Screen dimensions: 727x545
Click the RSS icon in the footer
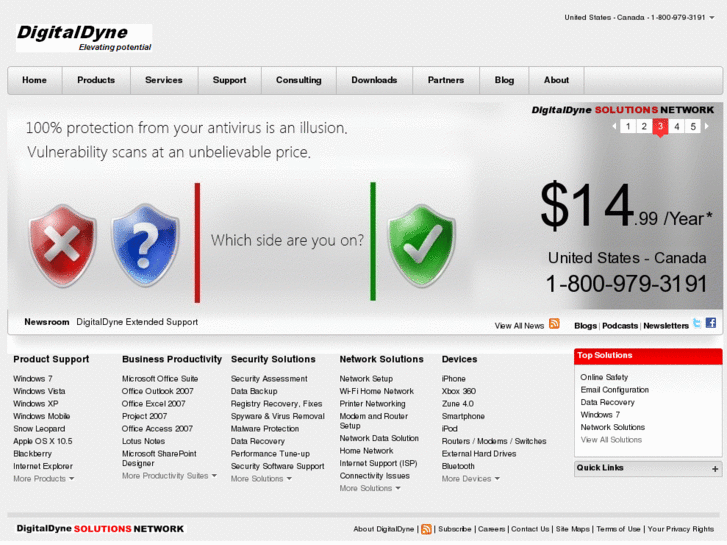coord(426,529)
